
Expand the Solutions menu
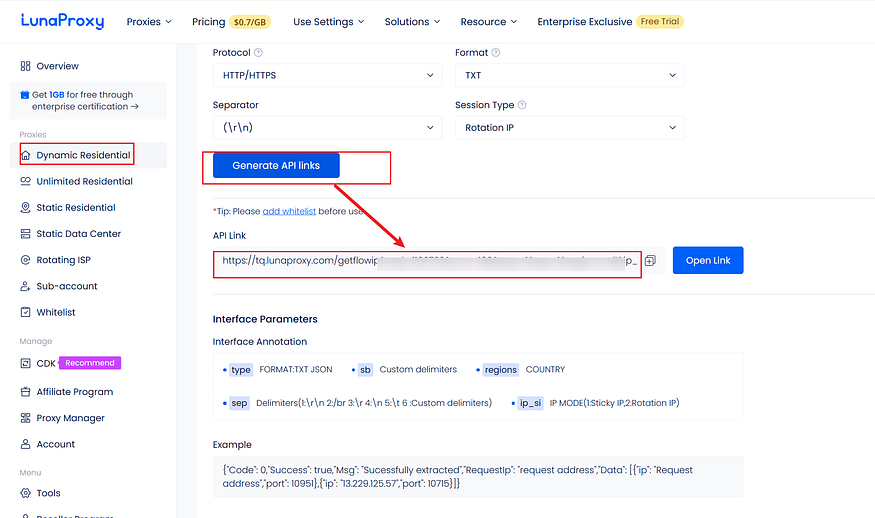412,22
